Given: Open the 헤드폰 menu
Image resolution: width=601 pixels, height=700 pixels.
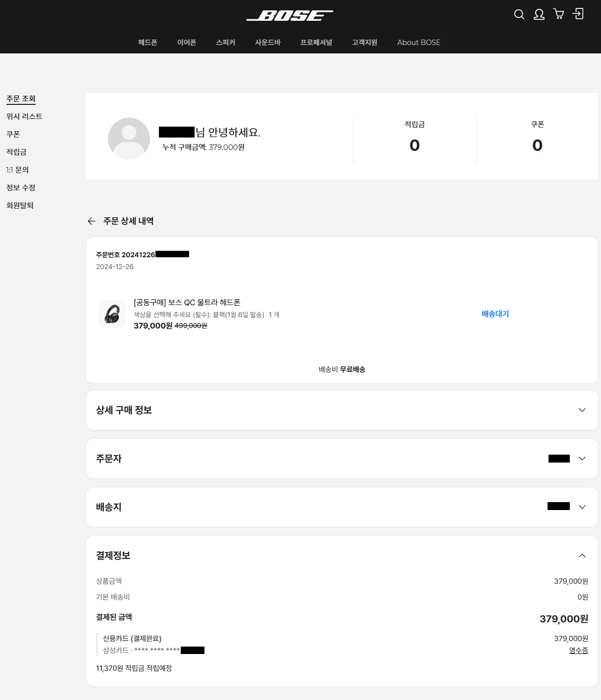Looking at the screenshot, I should (148, 43).
